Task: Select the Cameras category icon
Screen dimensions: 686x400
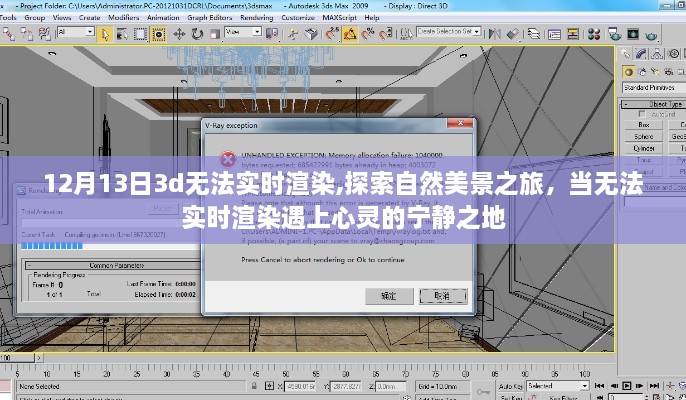Action: [668, 72]
